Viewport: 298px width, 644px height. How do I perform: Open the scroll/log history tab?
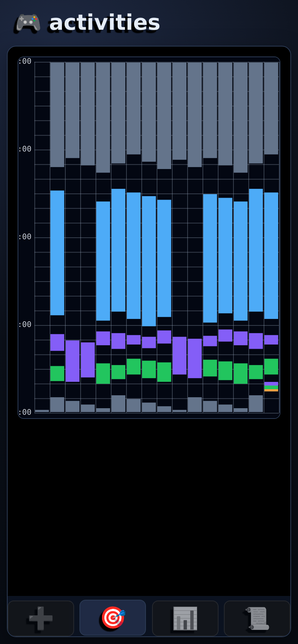click(257, 618)
